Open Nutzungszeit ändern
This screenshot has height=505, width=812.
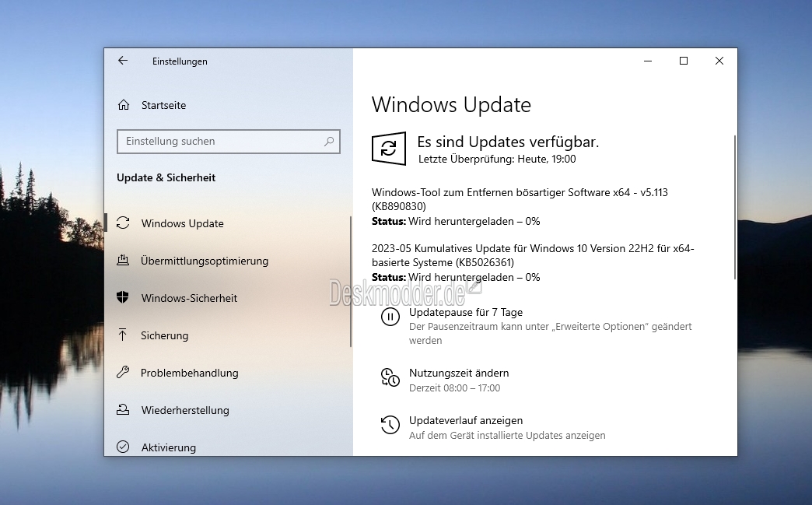(459, 373)
